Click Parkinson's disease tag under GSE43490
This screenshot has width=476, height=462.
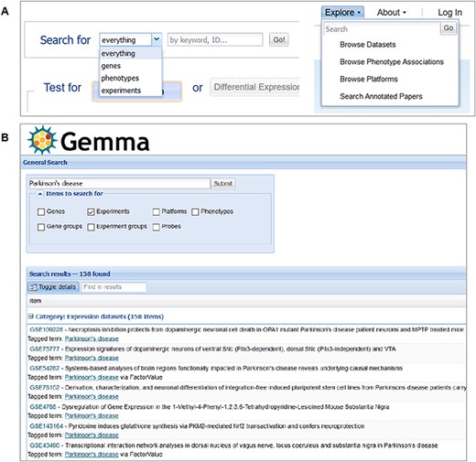[x=92, y=455]
